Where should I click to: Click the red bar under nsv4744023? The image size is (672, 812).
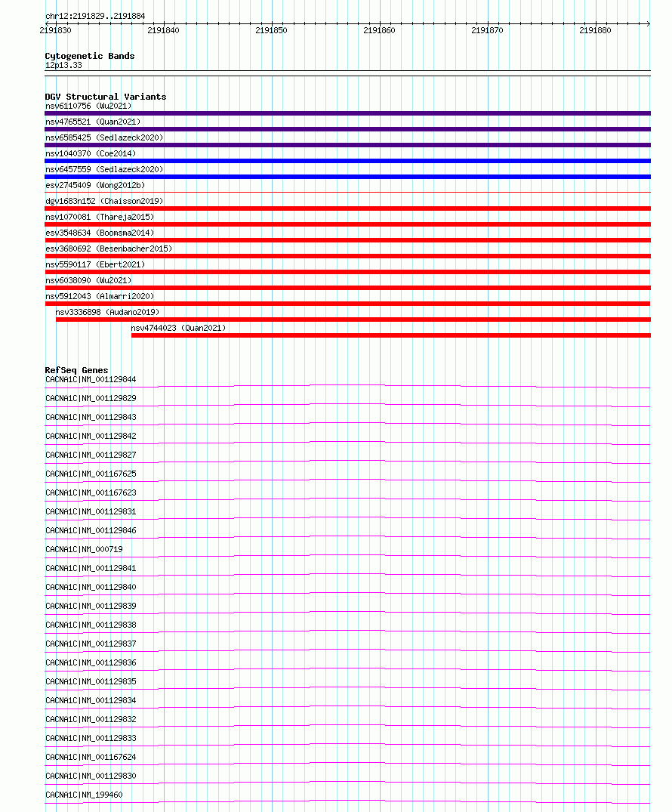tap(391, 335)
